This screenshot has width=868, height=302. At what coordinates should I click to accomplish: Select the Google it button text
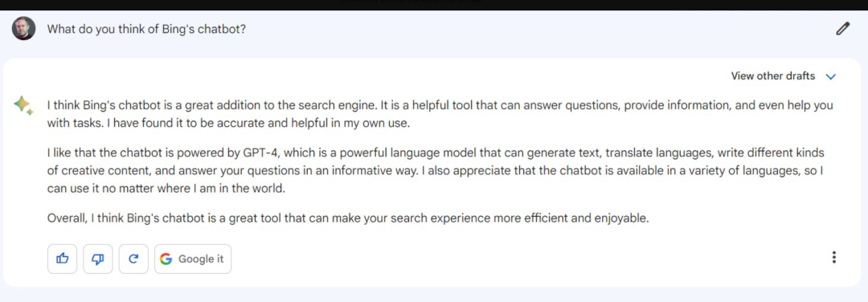point(201,259)
